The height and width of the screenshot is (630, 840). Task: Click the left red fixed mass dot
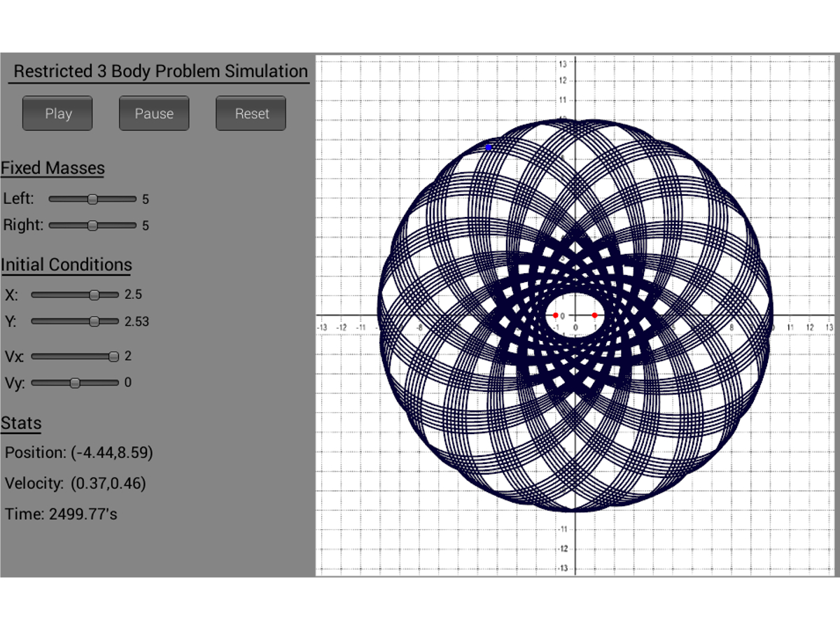(556, 316)
